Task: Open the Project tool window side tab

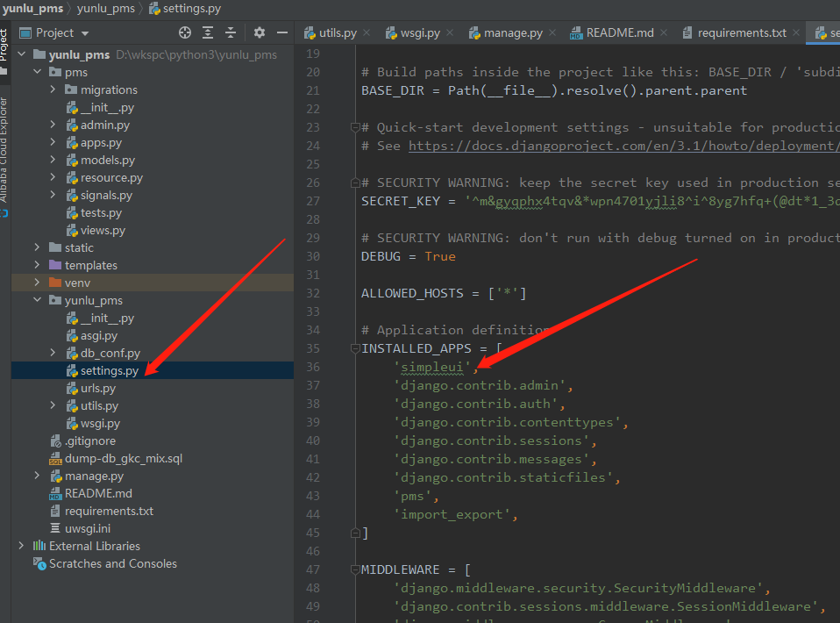Action: pyautogui.click(x=4, y=51)
